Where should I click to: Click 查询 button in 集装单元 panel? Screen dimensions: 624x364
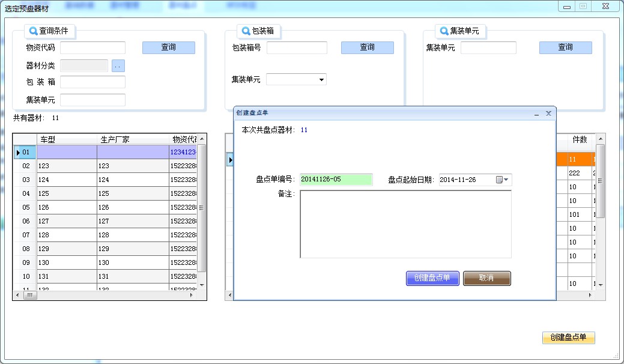click(x=565, y=47)
